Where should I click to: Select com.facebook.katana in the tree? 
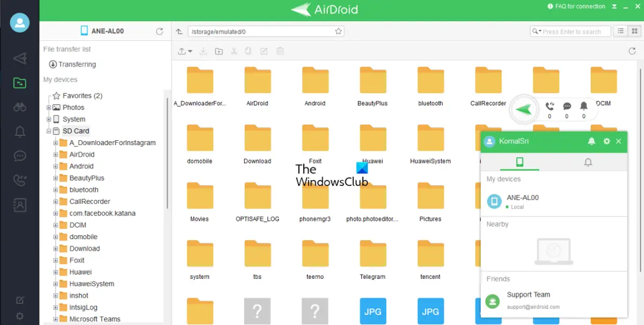[x=102, y=213]
